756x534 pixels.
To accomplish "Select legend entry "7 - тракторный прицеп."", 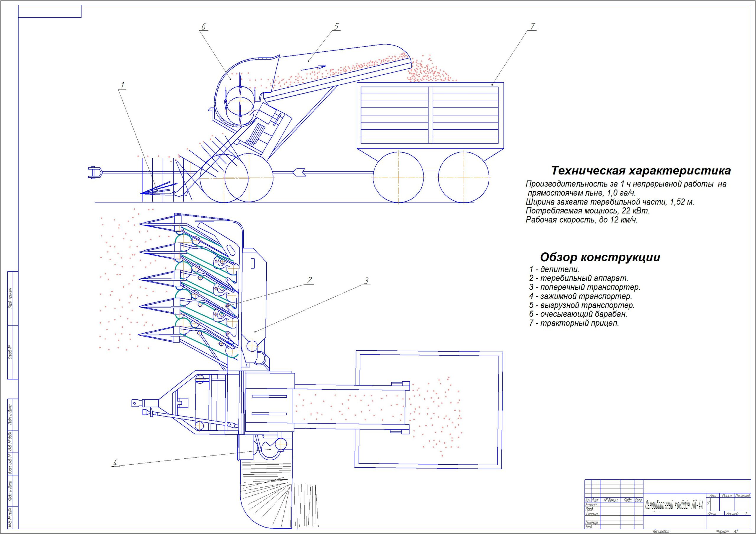I will click(574, 323).
